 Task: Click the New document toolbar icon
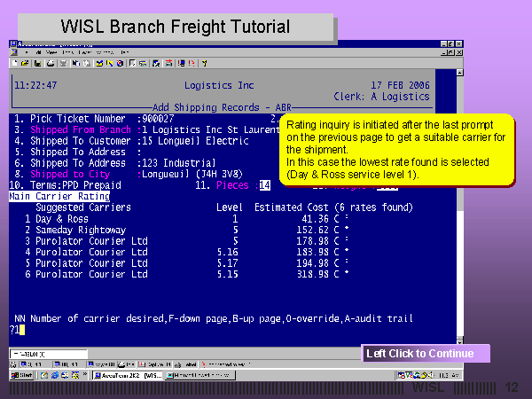point(14,63)
